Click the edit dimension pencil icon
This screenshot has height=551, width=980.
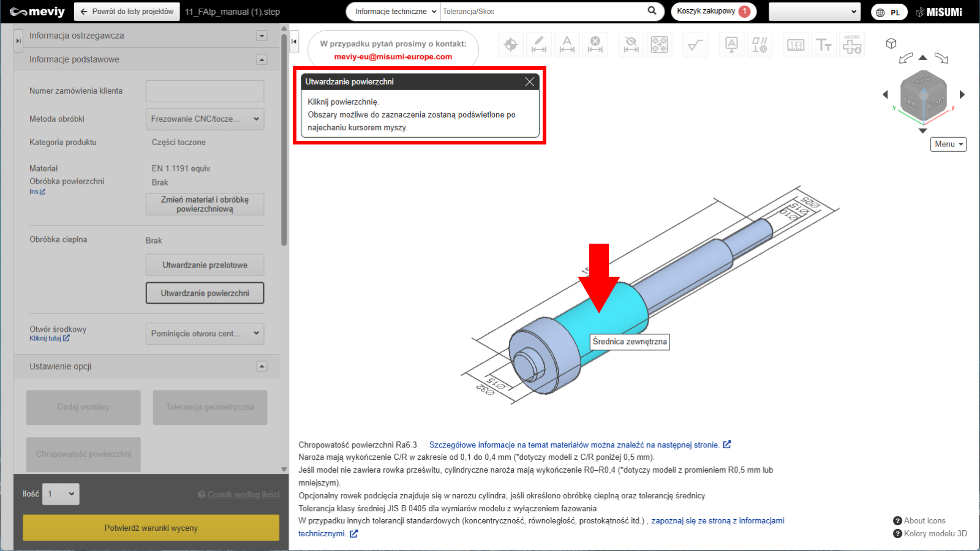538,45
